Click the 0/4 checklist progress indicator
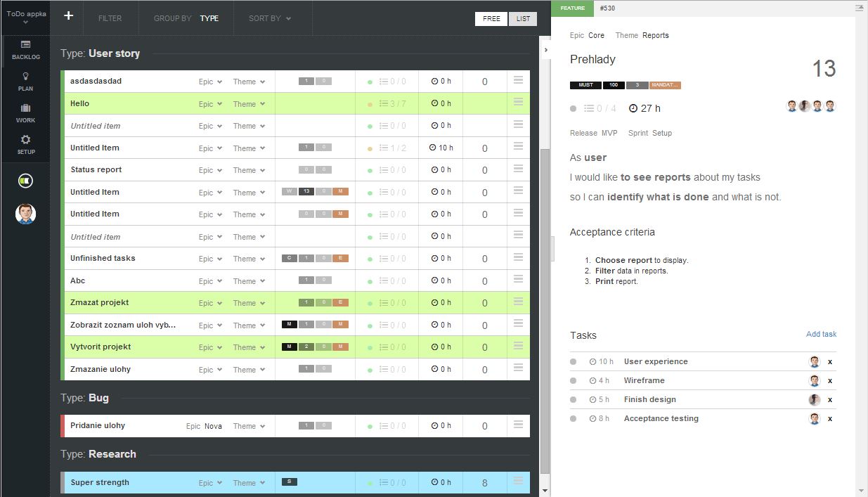868x497 pixels. pos(593,108)
